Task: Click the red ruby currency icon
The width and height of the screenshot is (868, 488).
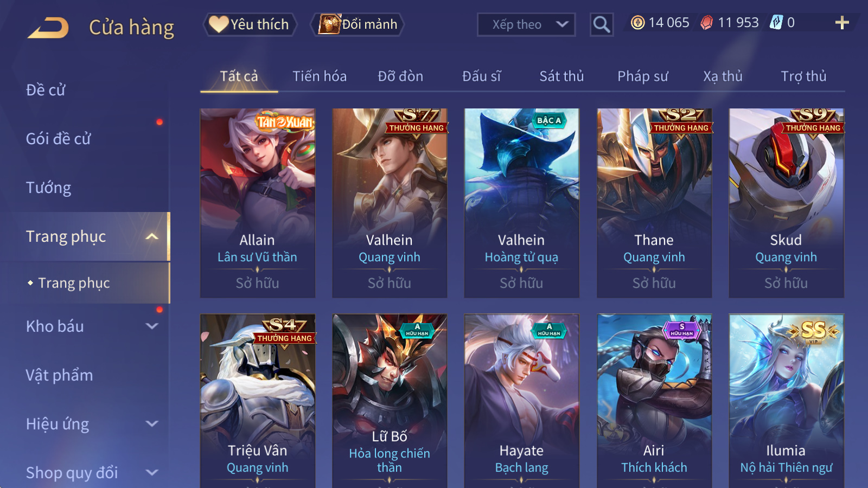Action: pos(707,23)
